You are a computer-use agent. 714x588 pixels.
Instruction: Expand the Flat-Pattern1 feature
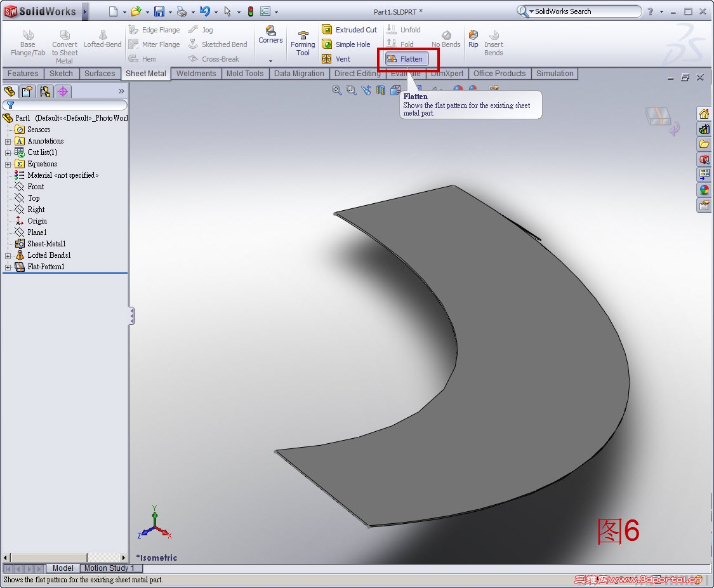(x=8, y=267)
